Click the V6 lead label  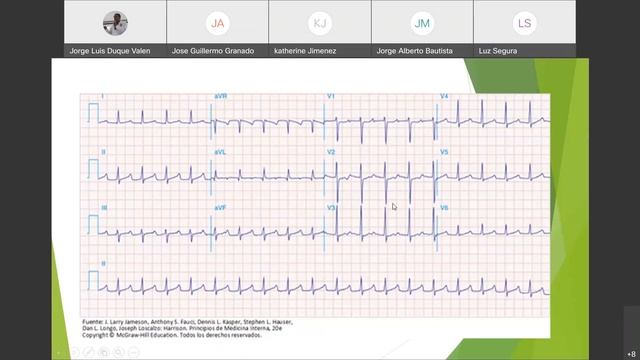tap(444, 208)
